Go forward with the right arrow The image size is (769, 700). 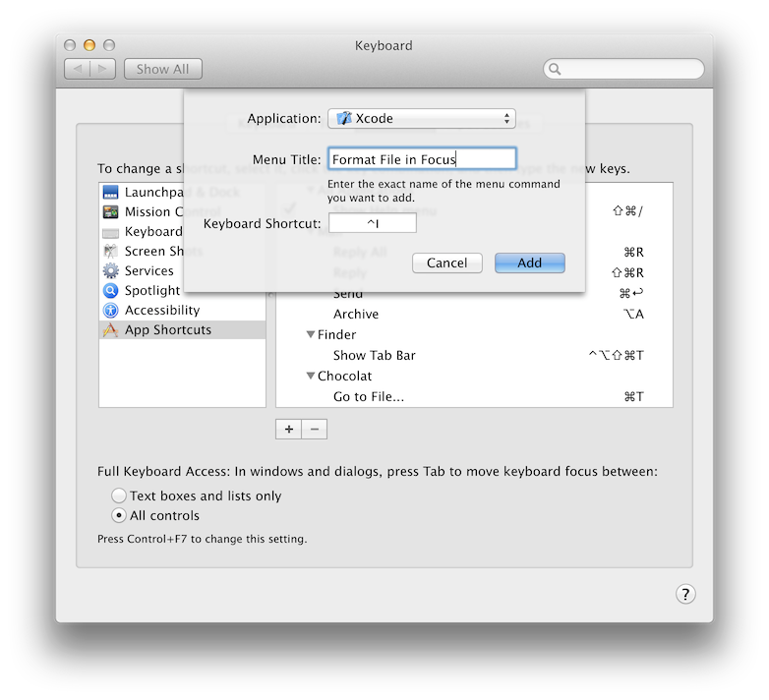coord(102,69)
